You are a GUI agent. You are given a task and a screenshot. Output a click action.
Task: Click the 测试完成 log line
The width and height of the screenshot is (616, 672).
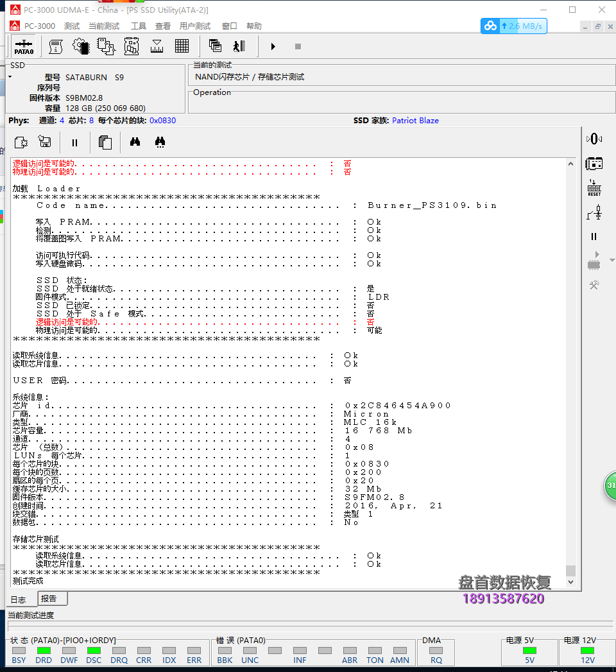pos(28,581)
